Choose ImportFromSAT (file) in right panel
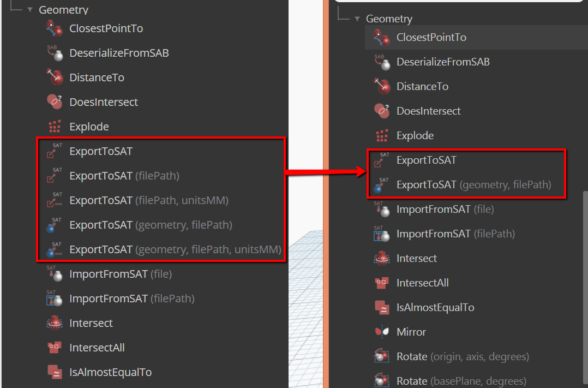Screen dimensions: 588x388 (445, 209)
